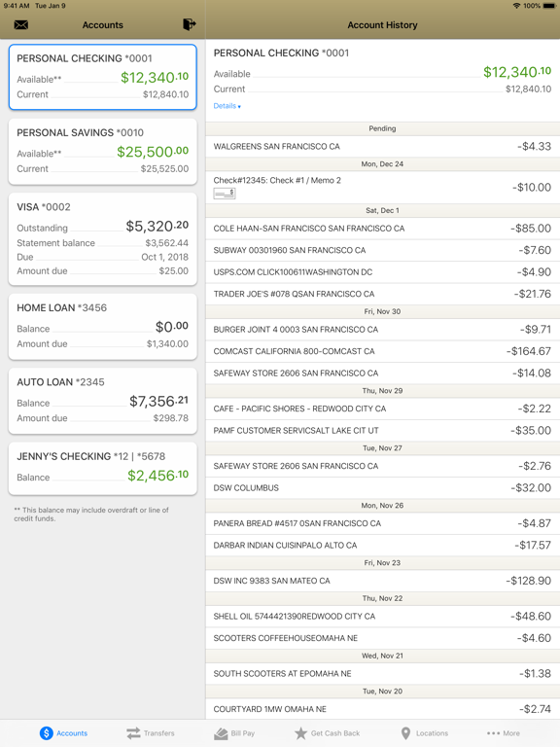Tap the Pending section header
The image size is (560, 747).
[382, 128]
